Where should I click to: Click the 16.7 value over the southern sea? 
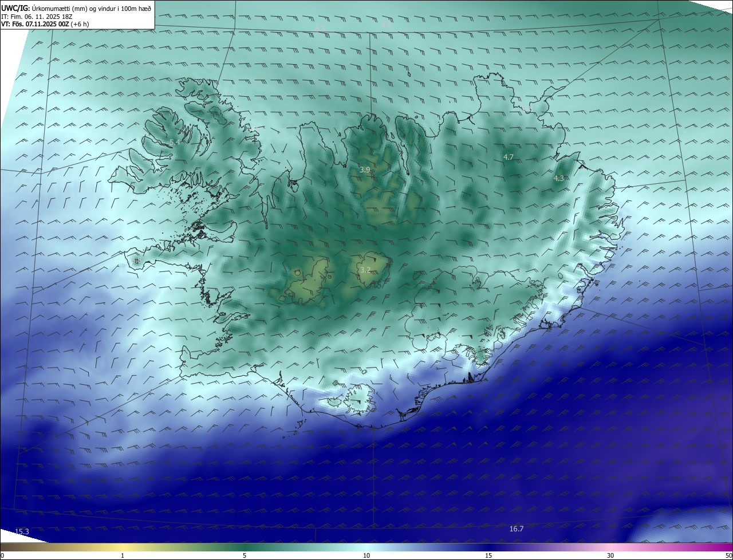(517, 529)
